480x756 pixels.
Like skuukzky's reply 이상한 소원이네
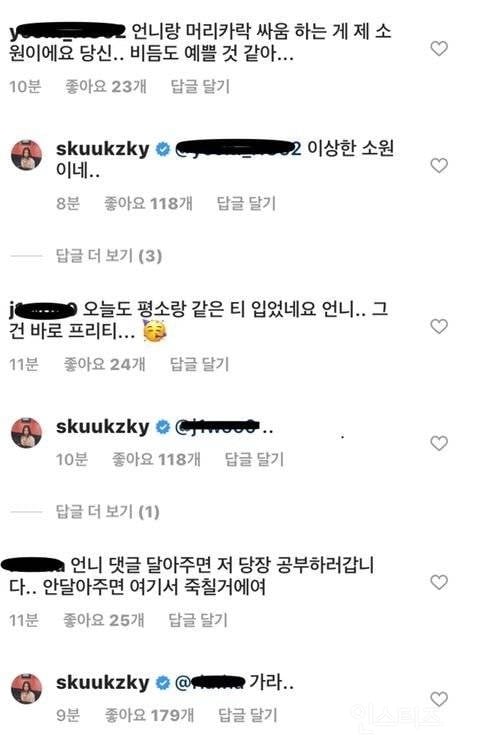pyautogui.click(x=439, y=165)
